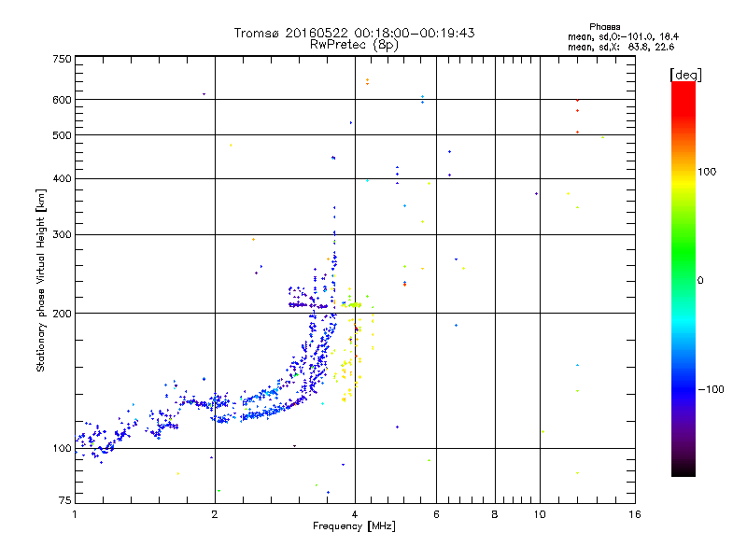Screen dimensions: 747x560
Task: Pick the black bottom of the colorbar
Action: 683,472
